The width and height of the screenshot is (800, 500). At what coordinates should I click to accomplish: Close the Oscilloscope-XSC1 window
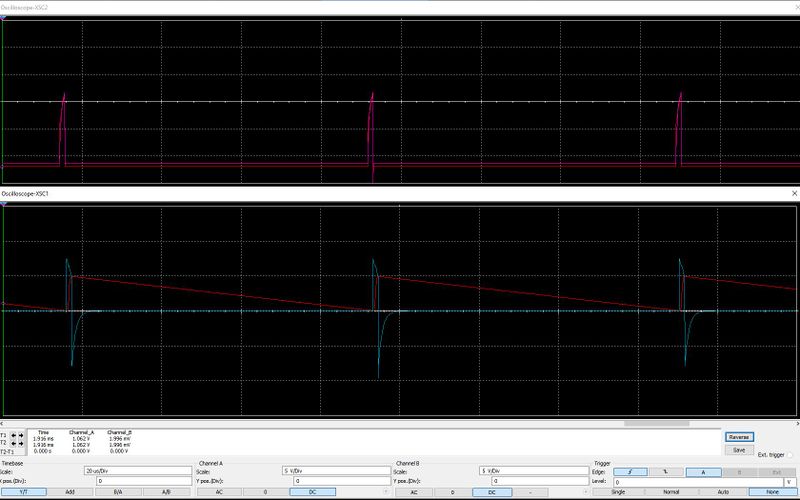click(793, 191)
